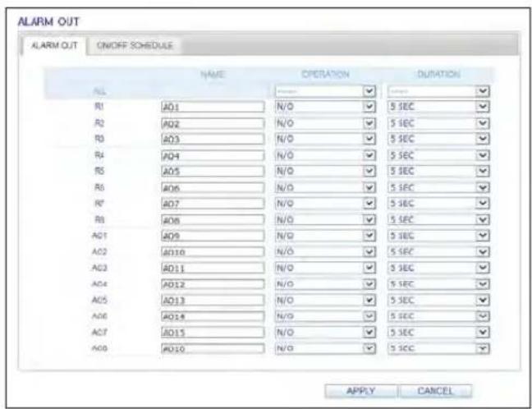Viewport: 532px width, 409px height.
Task: Open operation dropdown beside name field AO11
Action: pos(325,268)
